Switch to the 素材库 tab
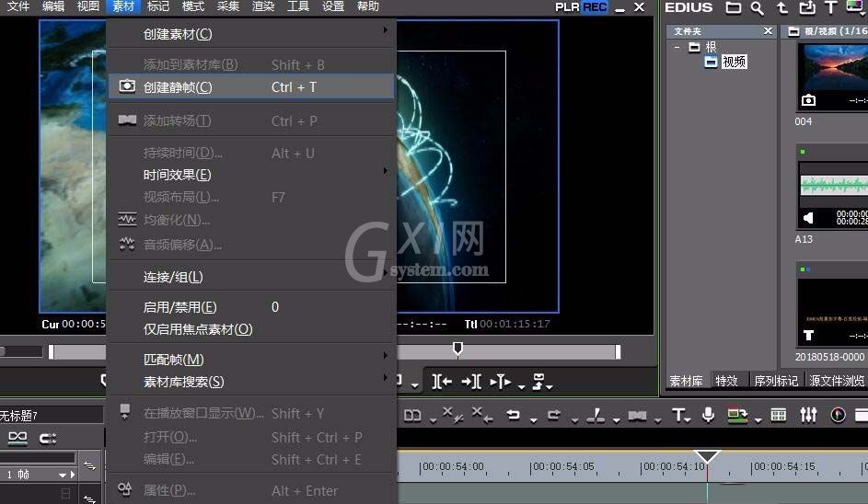 pyautogui.click(x=686, y=381)
